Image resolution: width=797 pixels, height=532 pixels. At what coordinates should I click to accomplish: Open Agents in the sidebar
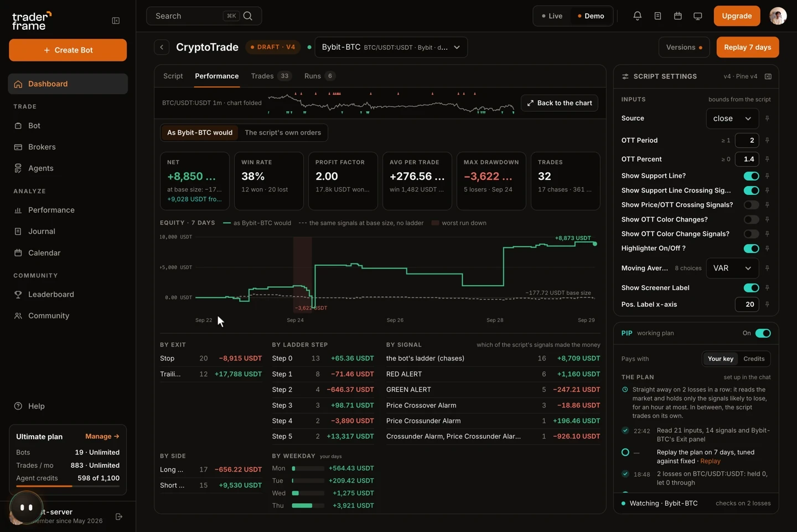[x=68, y=168]
